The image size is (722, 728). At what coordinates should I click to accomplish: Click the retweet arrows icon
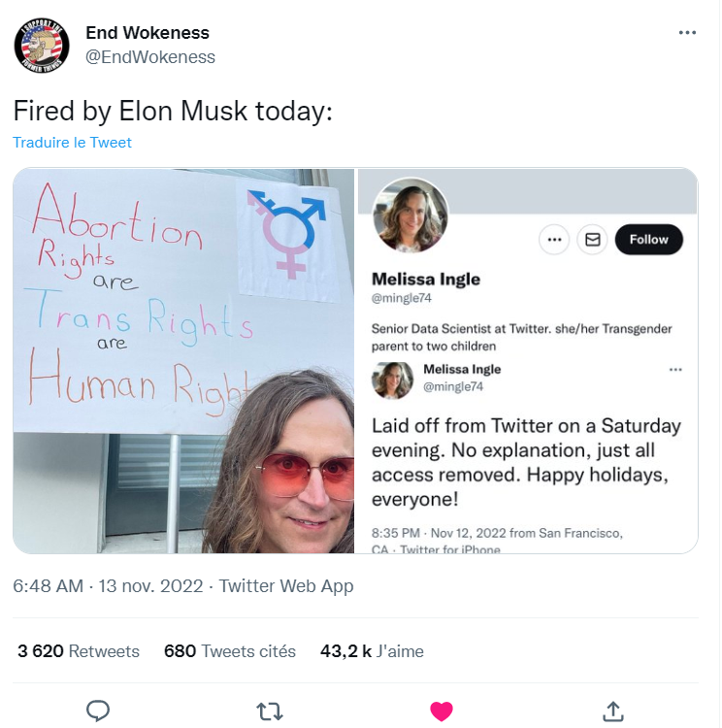coord(270,711)
